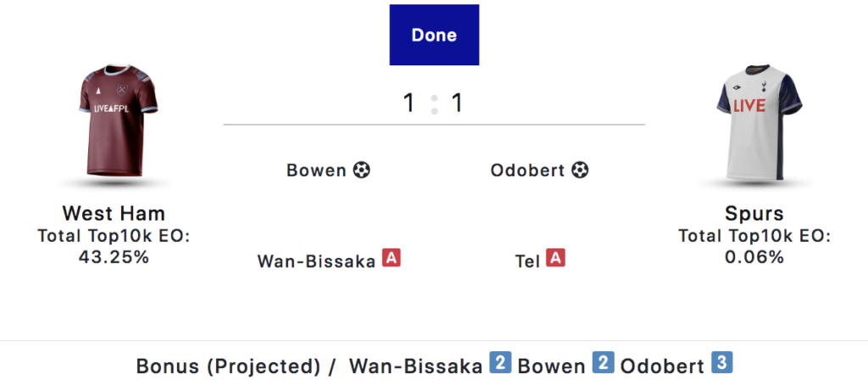
Task: Click the red assist badge beside Wan-Bissaka
Action: 391,258
